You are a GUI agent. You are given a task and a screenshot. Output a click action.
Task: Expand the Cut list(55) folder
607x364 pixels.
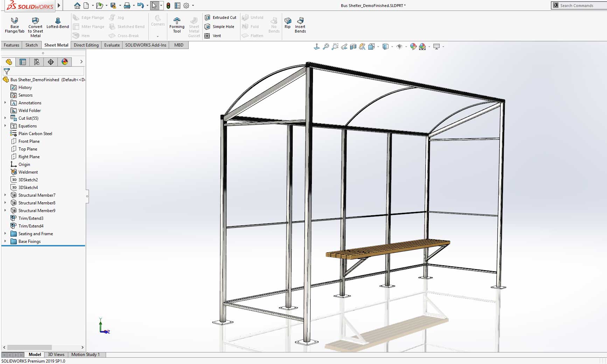click(x=5, y=118)
